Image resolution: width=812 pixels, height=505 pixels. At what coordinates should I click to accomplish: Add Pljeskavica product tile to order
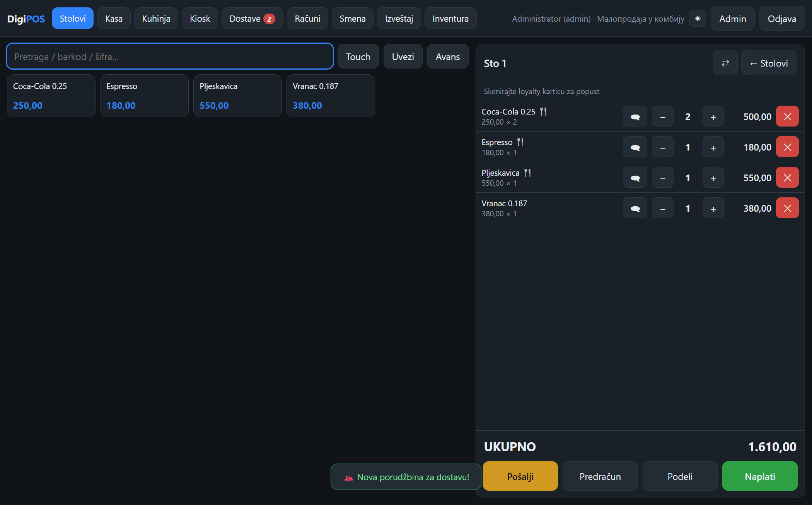click(237, 96)
